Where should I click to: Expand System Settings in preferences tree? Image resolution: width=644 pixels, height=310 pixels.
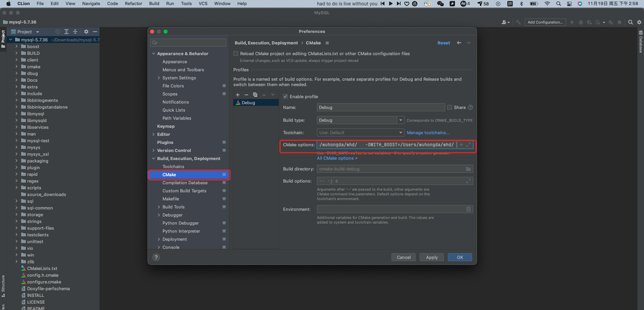click(x=159, y=77)
